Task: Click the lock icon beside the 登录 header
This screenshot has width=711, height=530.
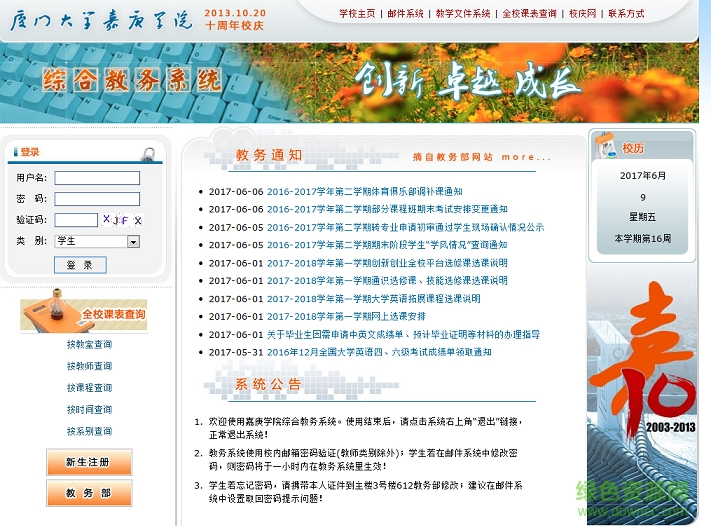Action: 148,154
